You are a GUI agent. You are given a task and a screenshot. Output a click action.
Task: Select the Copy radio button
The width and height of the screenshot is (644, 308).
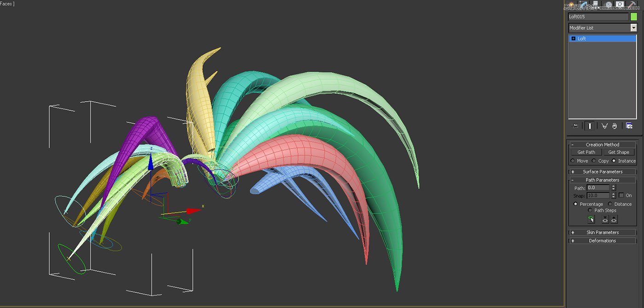(x=594, y=161)
